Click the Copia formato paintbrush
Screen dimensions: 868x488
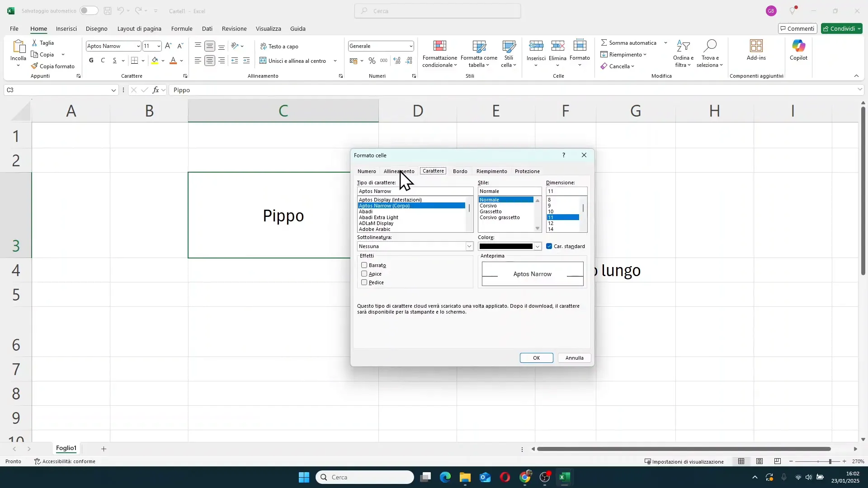pyautogui.click(x=34, y=66)
